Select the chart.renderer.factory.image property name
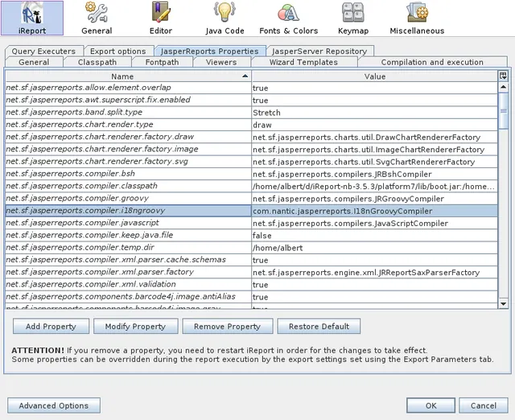The image size is (515, 420). point(129,149)
